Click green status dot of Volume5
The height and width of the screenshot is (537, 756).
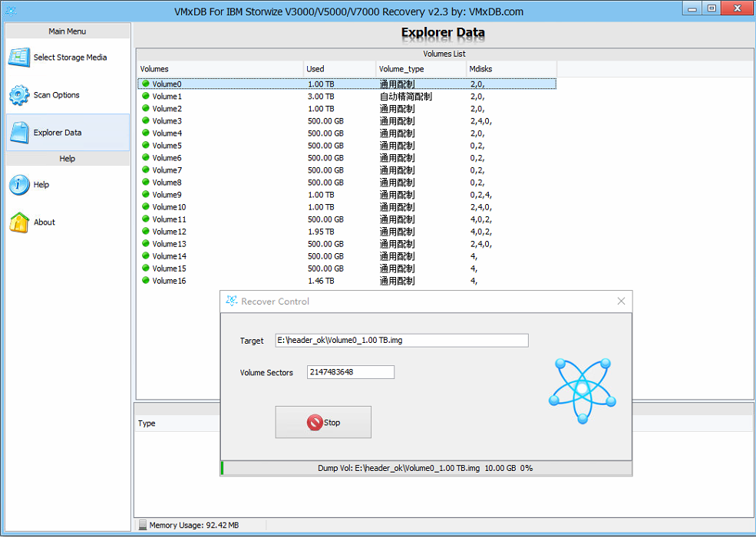click(x=146, y=145)
